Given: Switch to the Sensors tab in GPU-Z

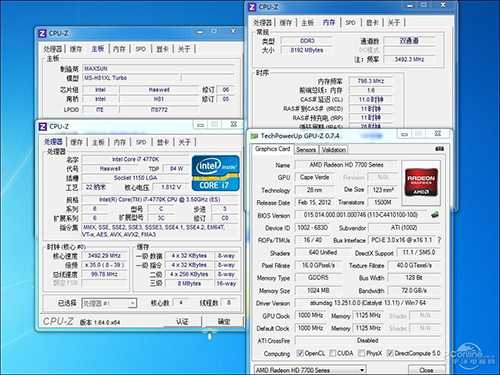Looking at the screenshot, I should coord(306,150).
